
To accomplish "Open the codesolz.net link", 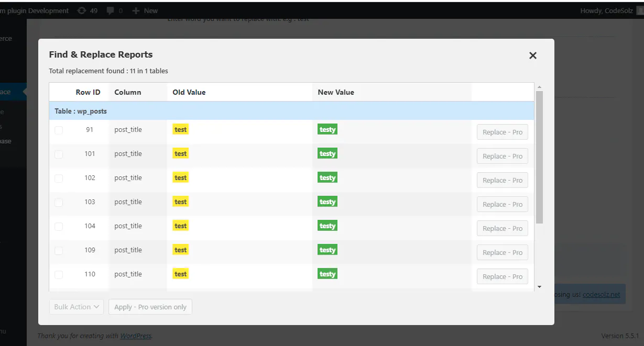I will pos(601,294).
